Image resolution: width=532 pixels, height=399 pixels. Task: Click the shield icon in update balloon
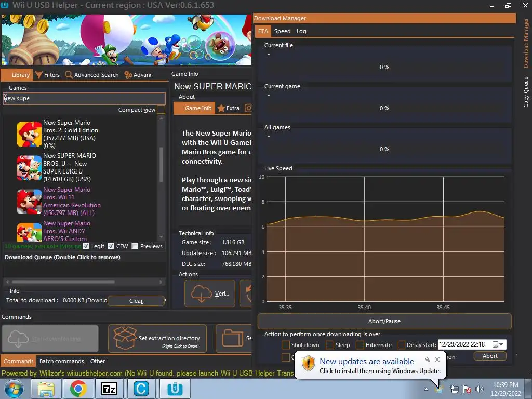pyautogui.click(x=308, y=364)
